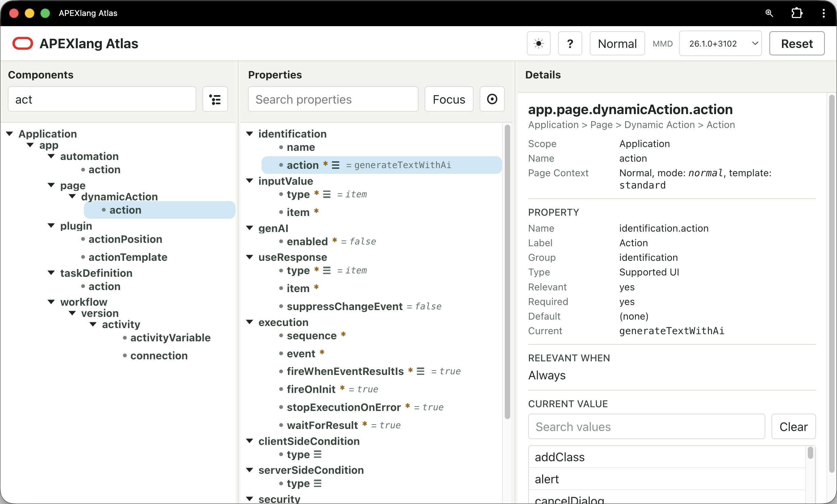
Task: Click the red Oracle logo icon
Action: 22,43
